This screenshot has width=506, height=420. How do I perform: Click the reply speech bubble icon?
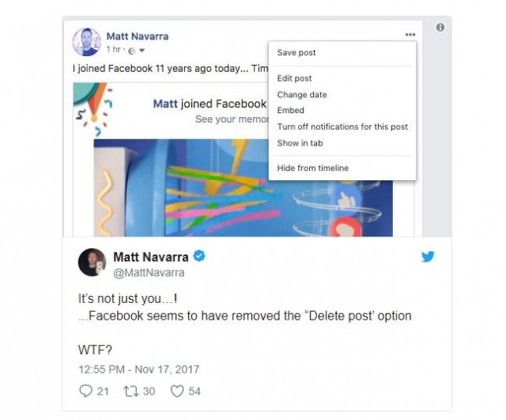coord(85,391)
